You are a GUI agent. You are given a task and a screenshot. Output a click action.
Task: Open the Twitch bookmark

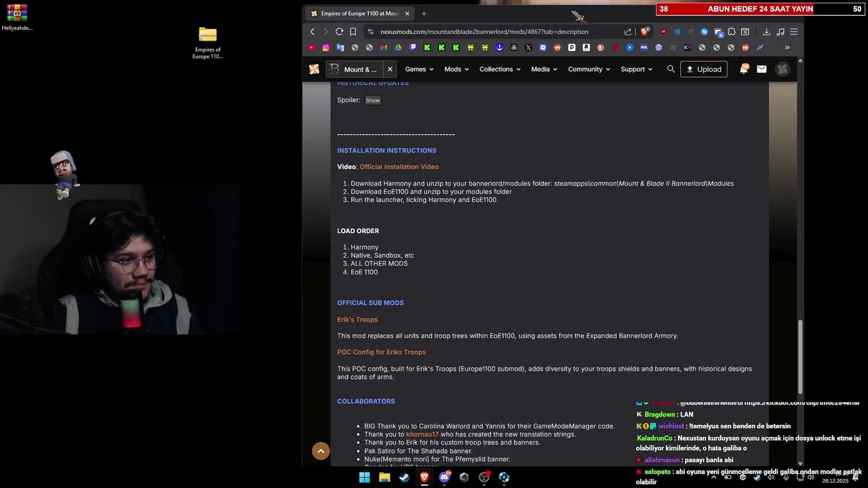point(413,47)
